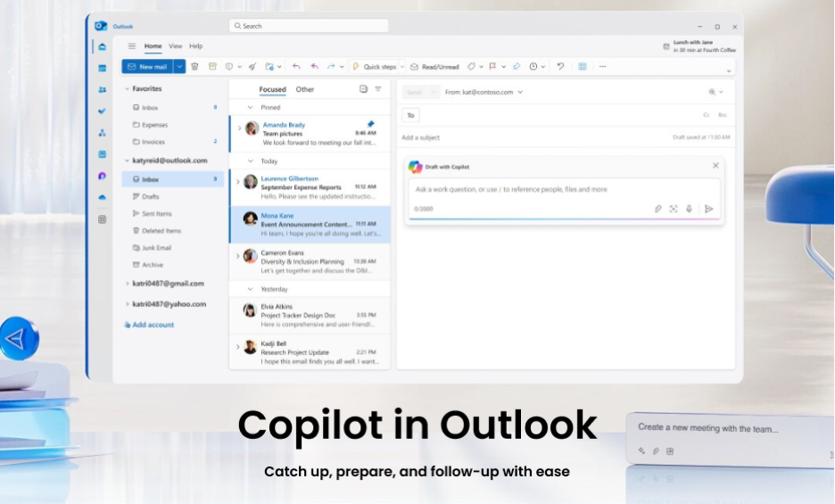Open the Help ribbon tab

[x=196, y=46]
